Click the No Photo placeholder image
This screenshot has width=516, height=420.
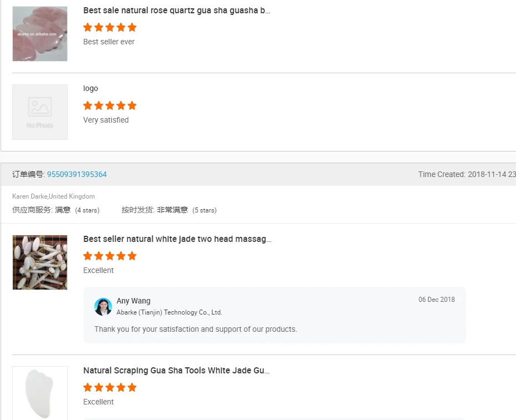coord(40,112)
